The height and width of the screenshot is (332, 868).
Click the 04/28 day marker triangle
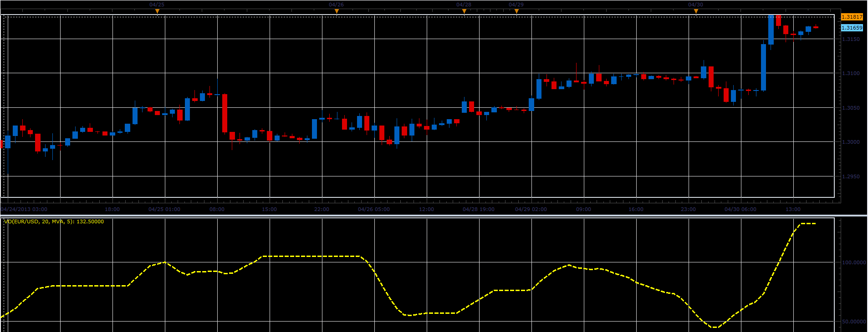464,11
